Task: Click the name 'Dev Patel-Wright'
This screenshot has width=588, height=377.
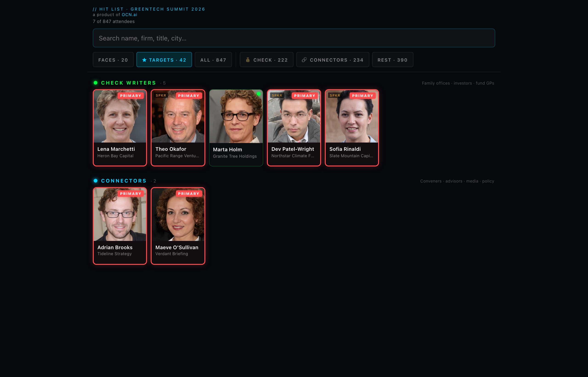Action: [x=293, y=149]
